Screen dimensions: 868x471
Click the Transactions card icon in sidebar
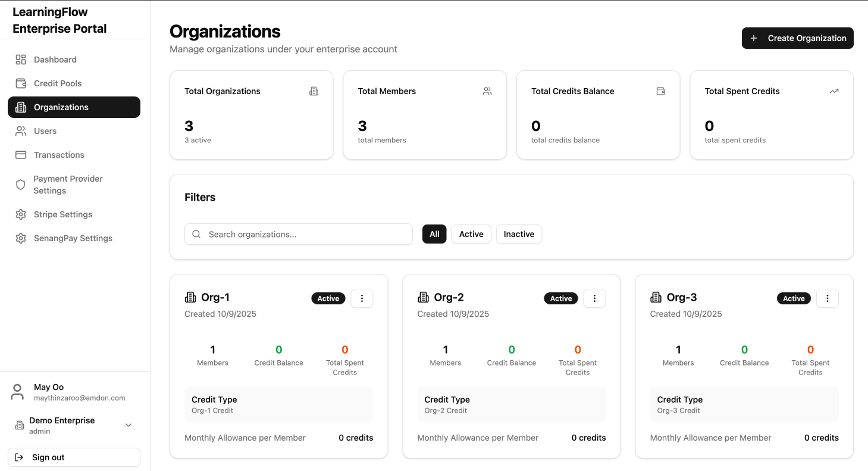pos(22,154)
